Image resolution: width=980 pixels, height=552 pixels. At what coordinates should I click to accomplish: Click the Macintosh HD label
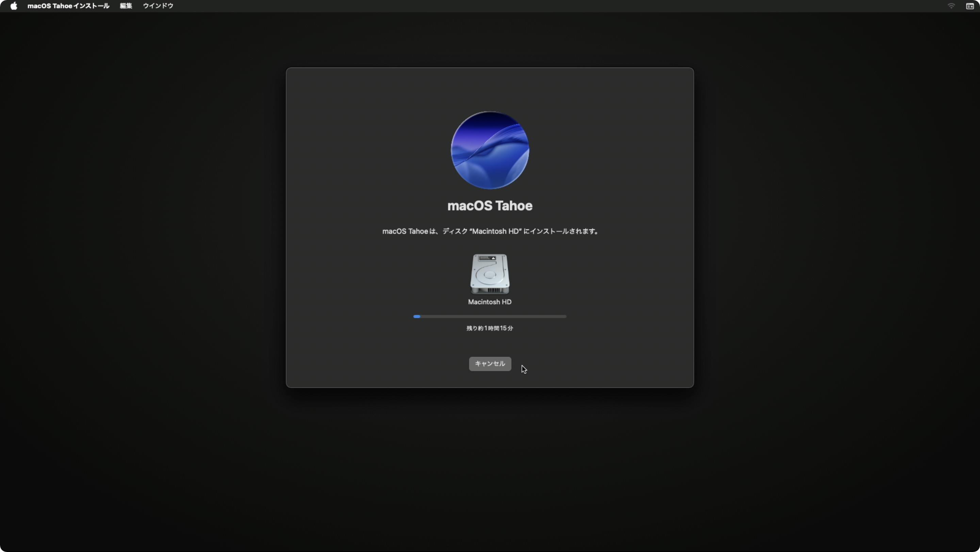point(490,302)
